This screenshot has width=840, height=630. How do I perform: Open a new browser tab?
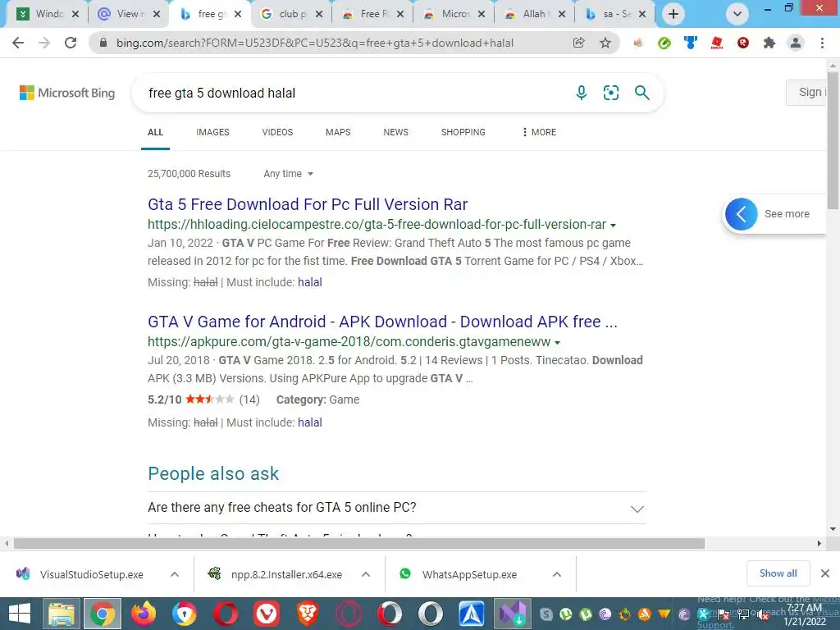(673, 14)
